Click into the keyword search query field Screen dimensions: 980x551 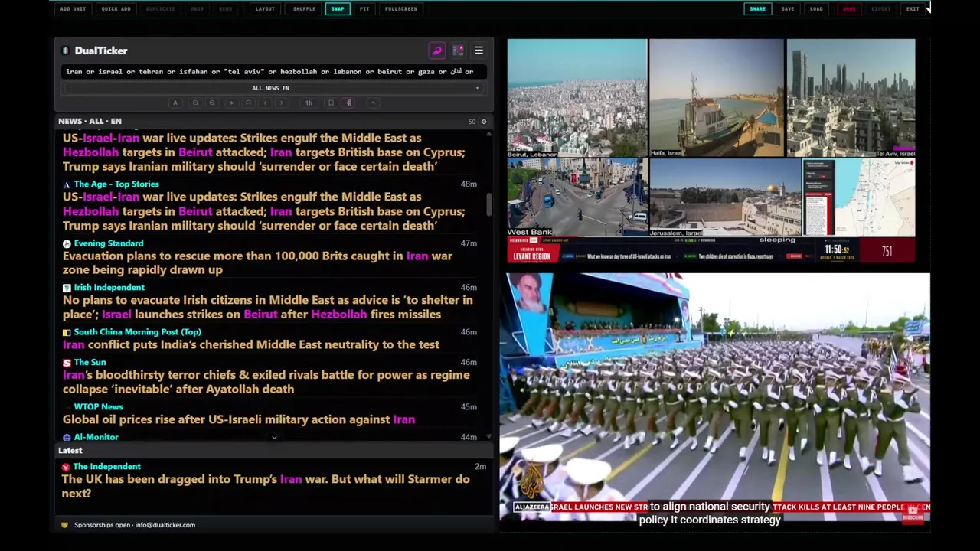[x=273, y=72]
